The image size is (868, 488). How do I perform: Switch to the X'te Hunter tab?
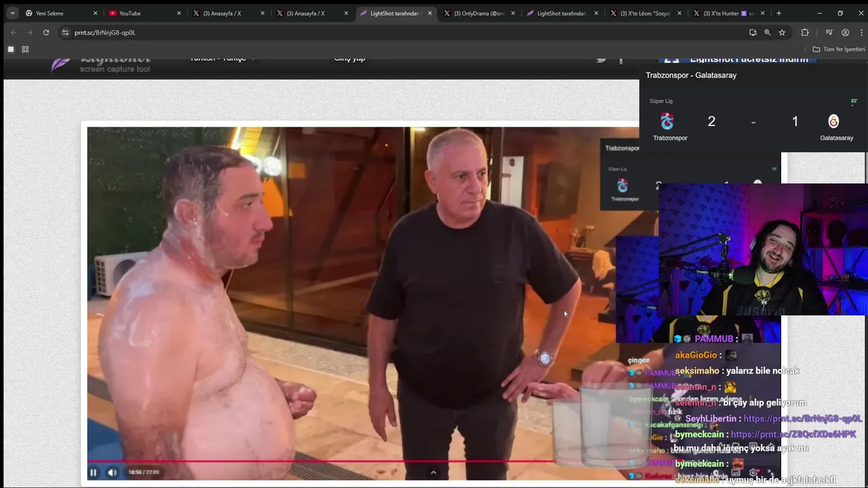[x=729, y=13]
